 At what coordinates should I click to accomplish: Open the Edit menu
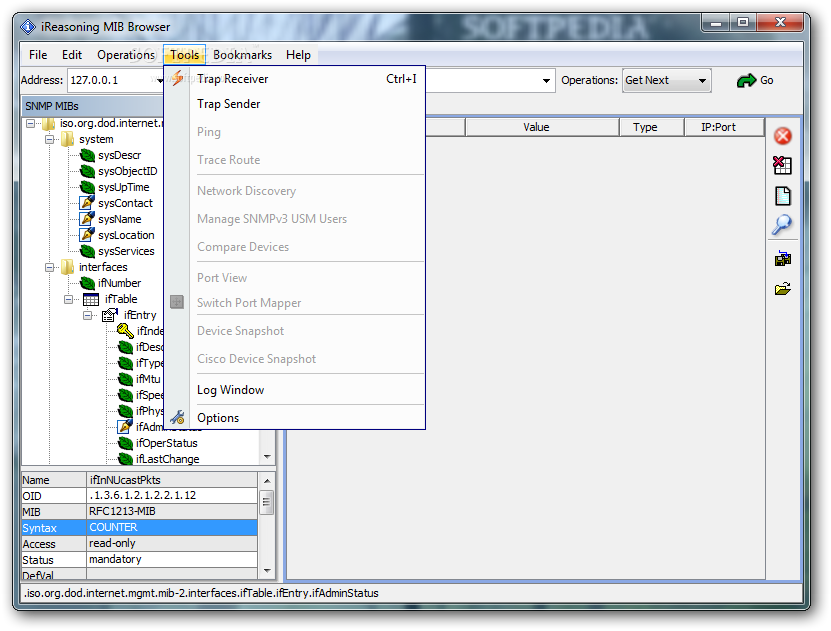72,55
